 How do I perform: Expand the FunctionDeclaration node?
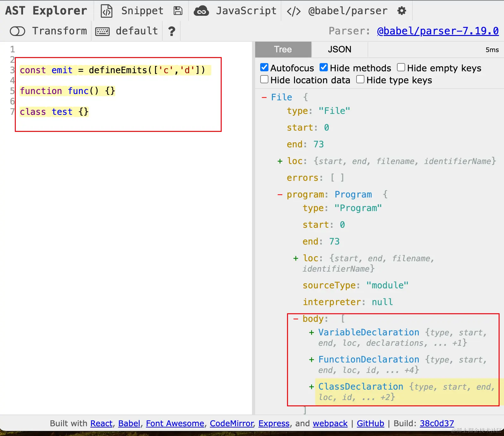[311, 360]
